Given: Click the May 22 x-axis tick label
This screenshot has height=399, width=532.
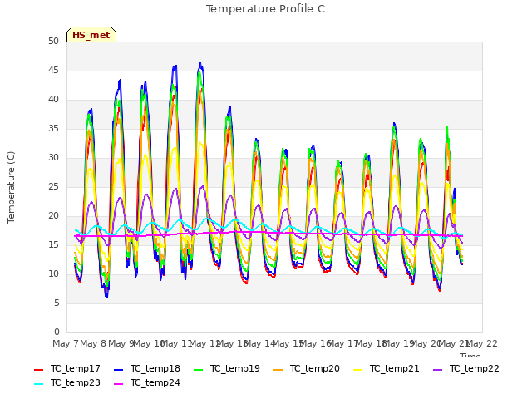Looking at the screenshot, I should click(482, 343).
